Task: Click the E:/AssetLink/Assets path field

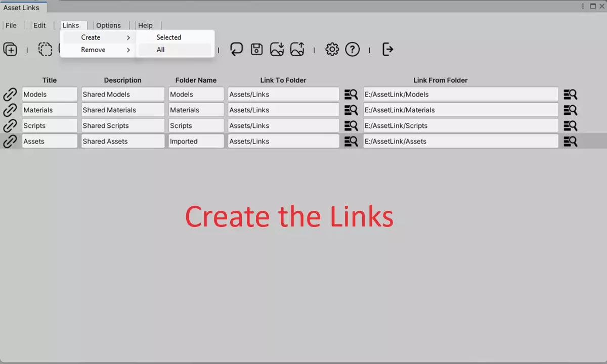Action: click(461, 142)
